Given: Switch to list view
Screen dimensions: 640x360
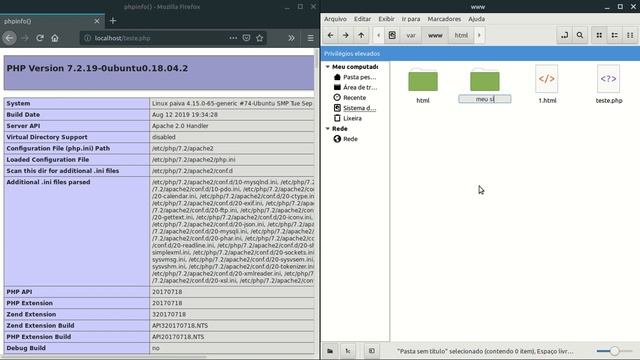Looking at the screenshot, I should coord(614,36).
